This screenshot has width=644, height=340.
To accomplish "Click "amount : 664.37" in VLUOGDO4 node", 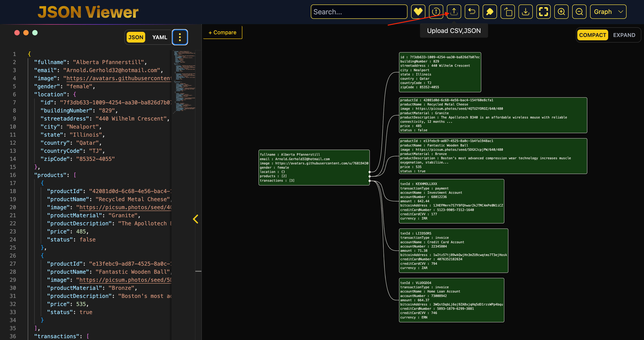I will (x=415, y=300).
